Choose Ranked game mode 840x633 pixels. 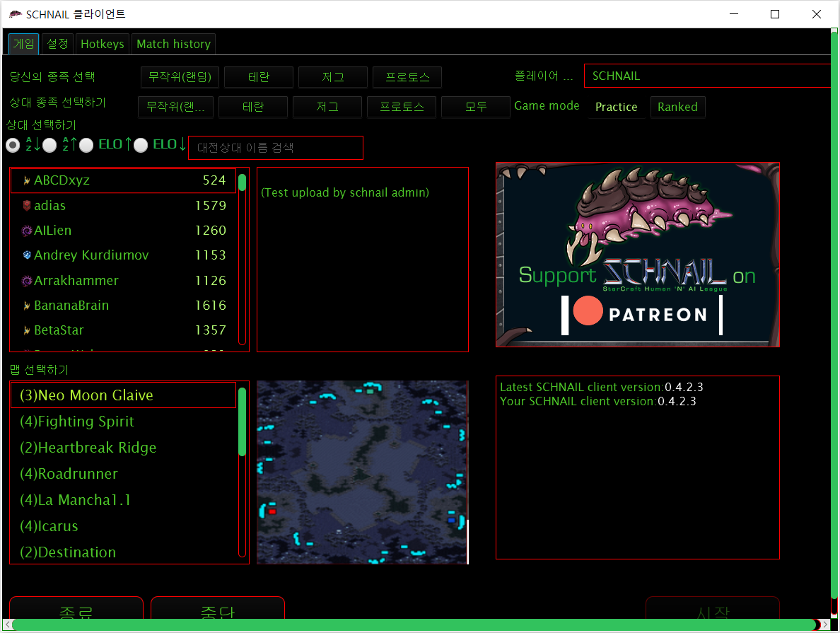(677, 107)
